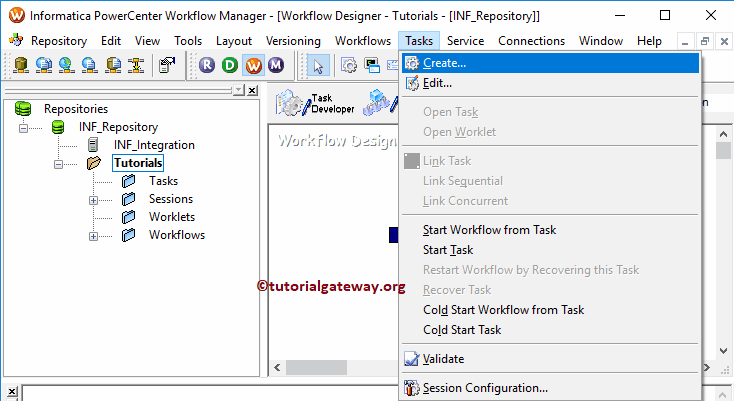Open the Layout menu

[234, 41]
